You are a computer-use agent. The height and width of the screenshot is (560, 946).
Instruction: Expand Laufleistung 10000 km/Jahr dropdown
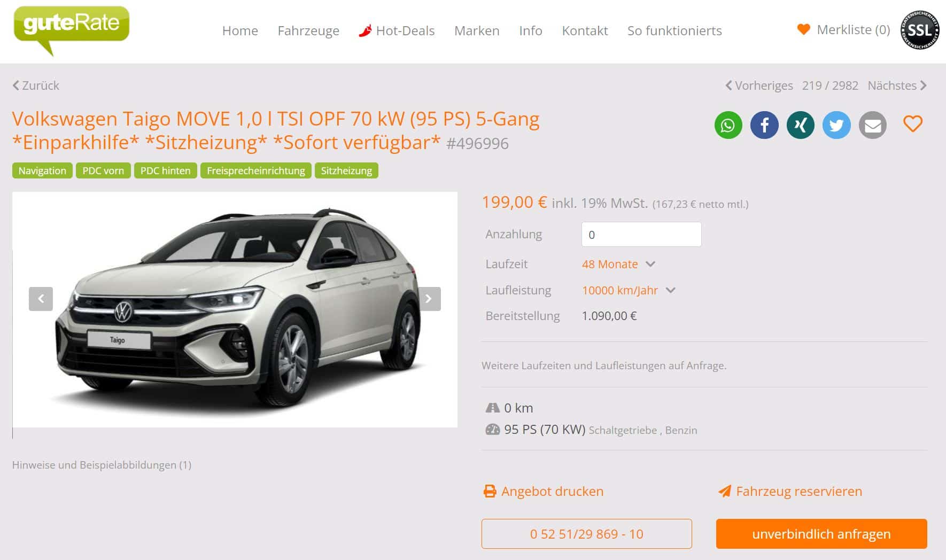coord(629,290)
